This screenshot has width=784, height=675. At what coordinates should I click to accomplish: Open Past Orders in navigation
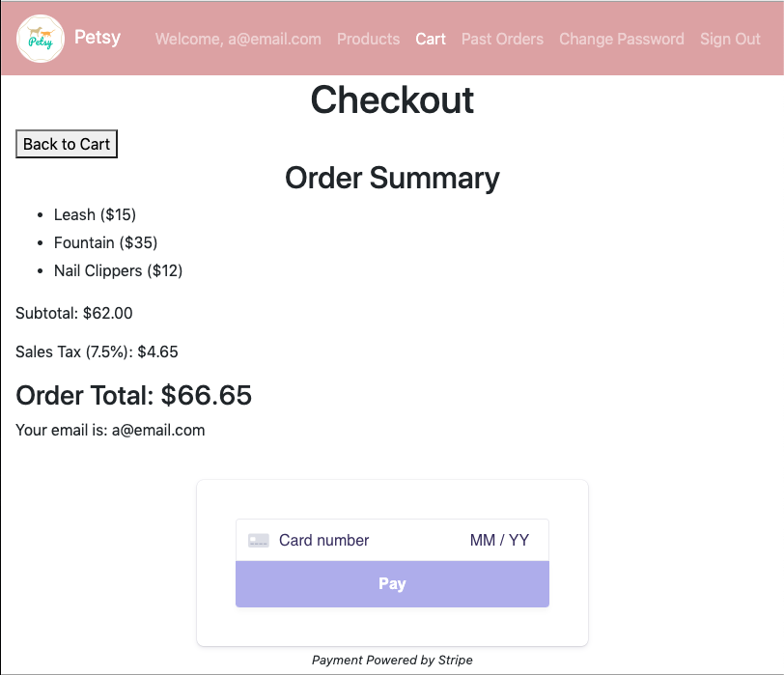coord(502,39)
